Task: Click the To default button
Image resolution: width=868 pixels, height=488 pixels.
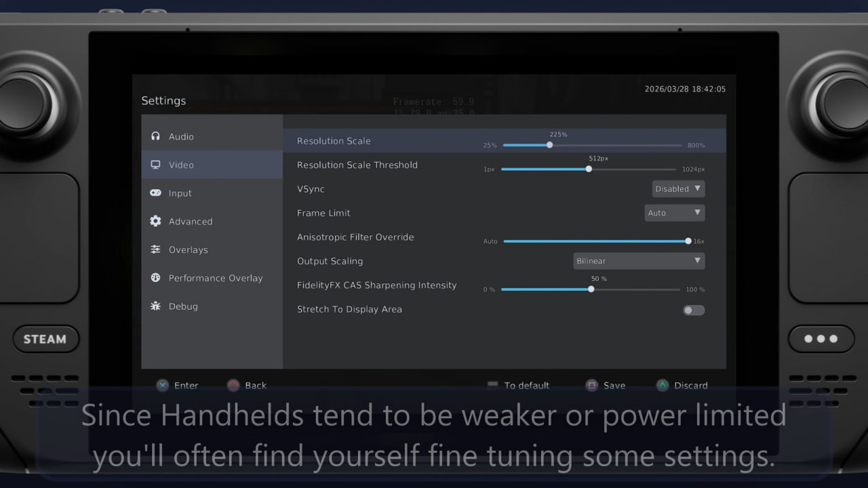Action: click(x=526, y=386)
